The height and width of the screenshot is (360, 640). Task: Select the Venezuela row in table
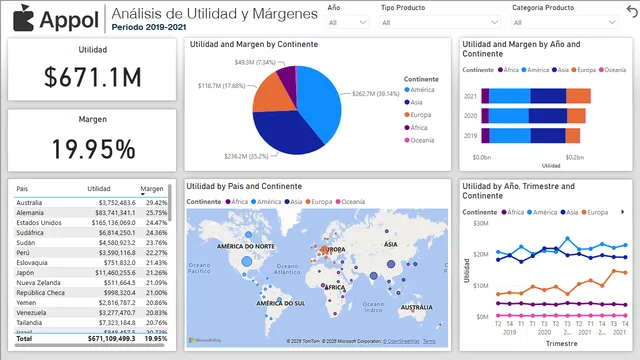coord(91,313)
